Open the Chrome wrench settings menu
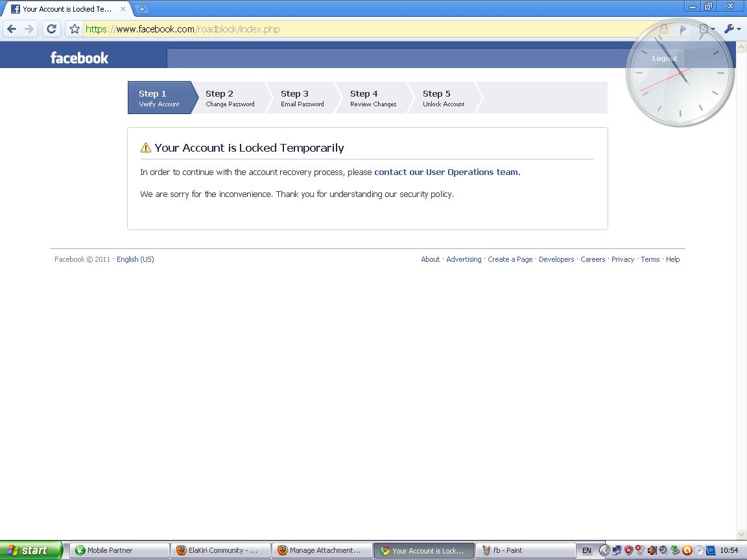Screen dimensions: 747x560 (731, 29)
